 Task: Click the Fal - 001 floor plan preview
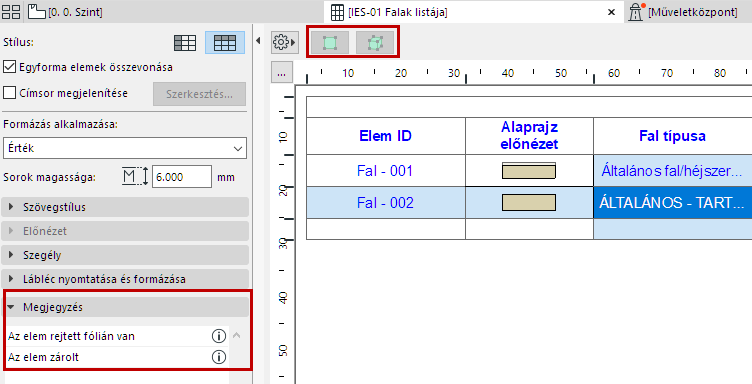pos(529,171)
